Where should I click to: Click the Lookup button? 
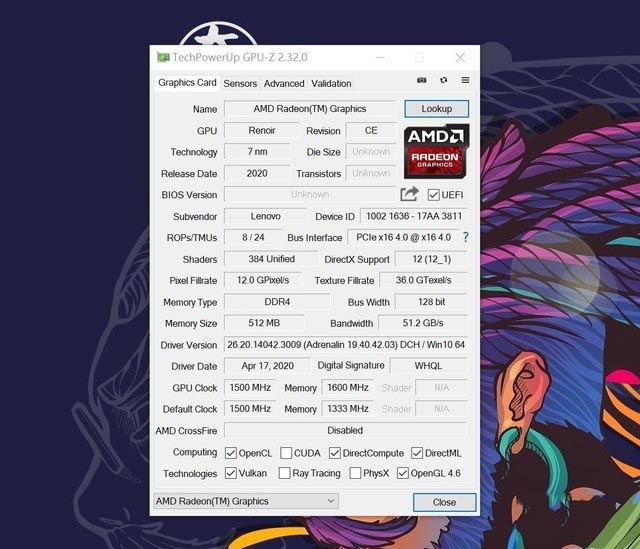pos(436,109)
